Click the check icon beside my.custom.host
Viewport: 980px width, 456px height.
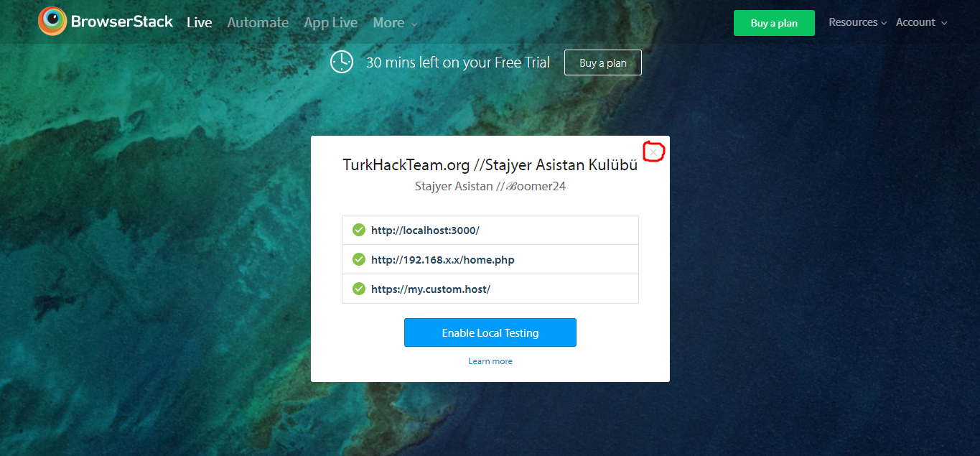359,289
